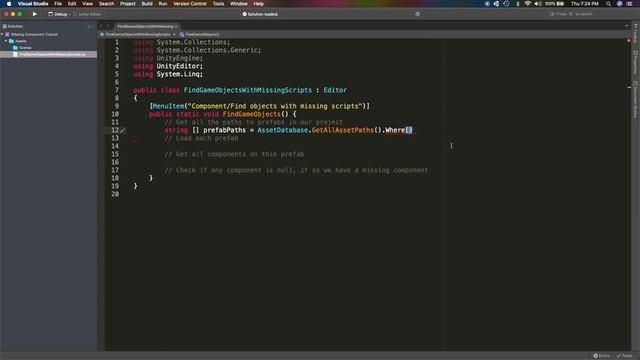Navigate forward using the tab bar's right arrow
Screen dimensions: 640x360
(108, 26)
